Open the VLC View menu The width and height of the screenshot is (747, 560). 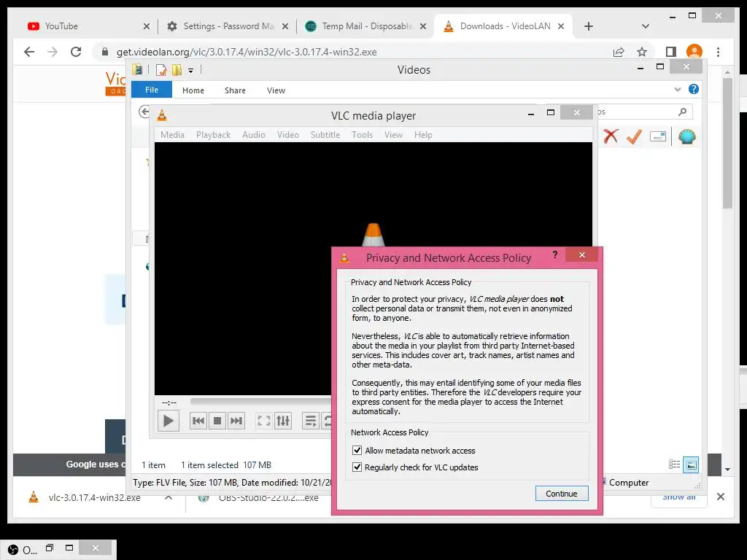click(x=393, y=135)
